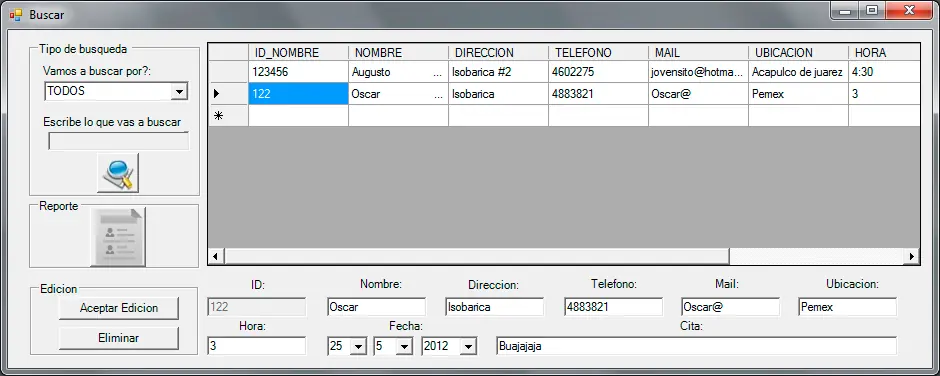Click the horizontal scrollbar thumb
This screenshot has width=940, height=376.
click(477, 257)
